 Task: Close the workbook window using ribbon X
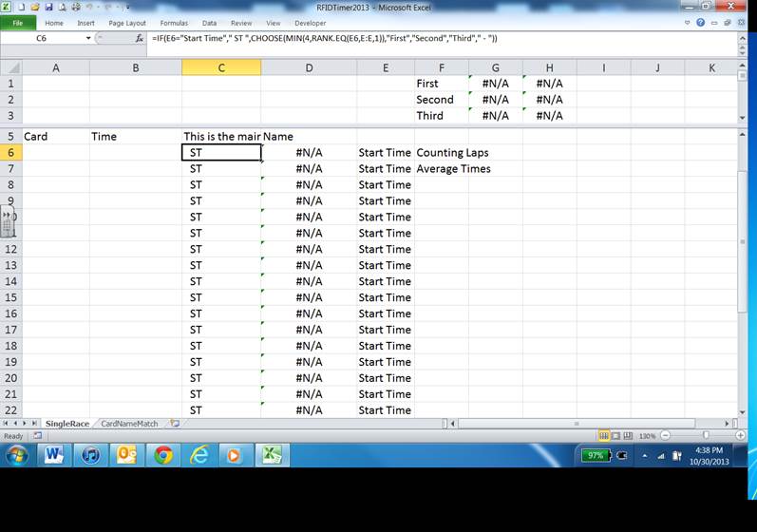pyautogui.click(x=741, y=23)
